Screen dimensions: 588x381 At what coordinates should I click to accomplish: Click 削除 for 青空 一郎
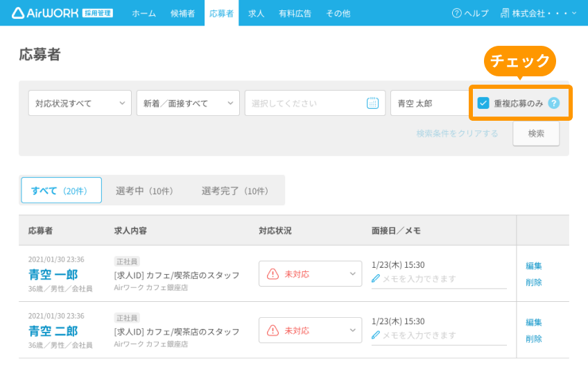(534, 282)
